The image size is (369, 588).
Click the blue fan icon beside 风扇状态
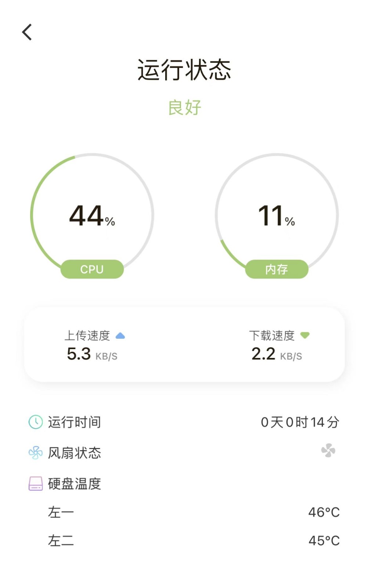pyautogui.click(x=36, y=453)
